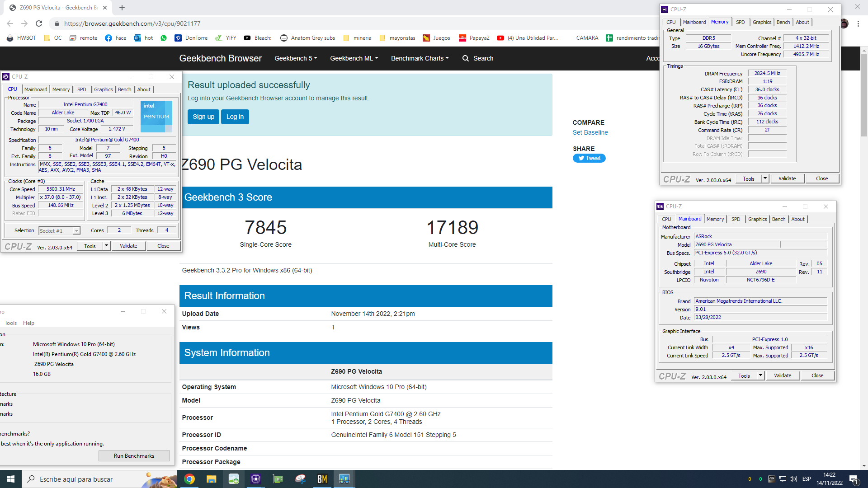The height and width of the screenshot is (488, 868).
Task: Open BenchMate BM taskbar icon
Action: (x=322, y=479)
